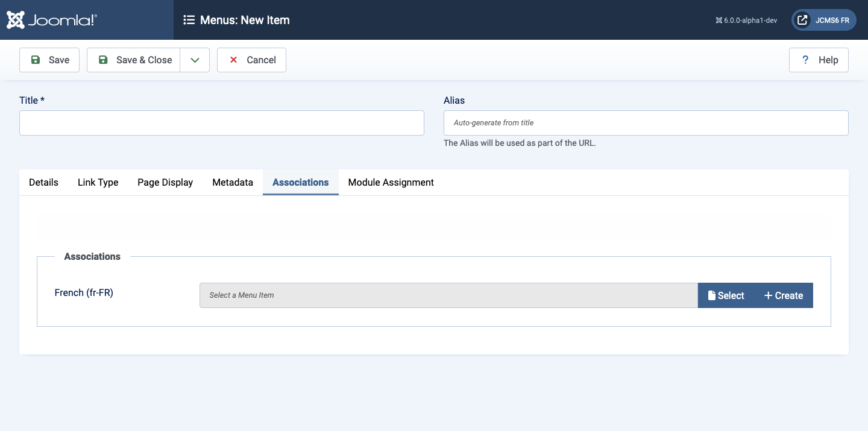Click the Save & Close disk icon
Screen dimensions: 868x431
[x=103, y=60]
